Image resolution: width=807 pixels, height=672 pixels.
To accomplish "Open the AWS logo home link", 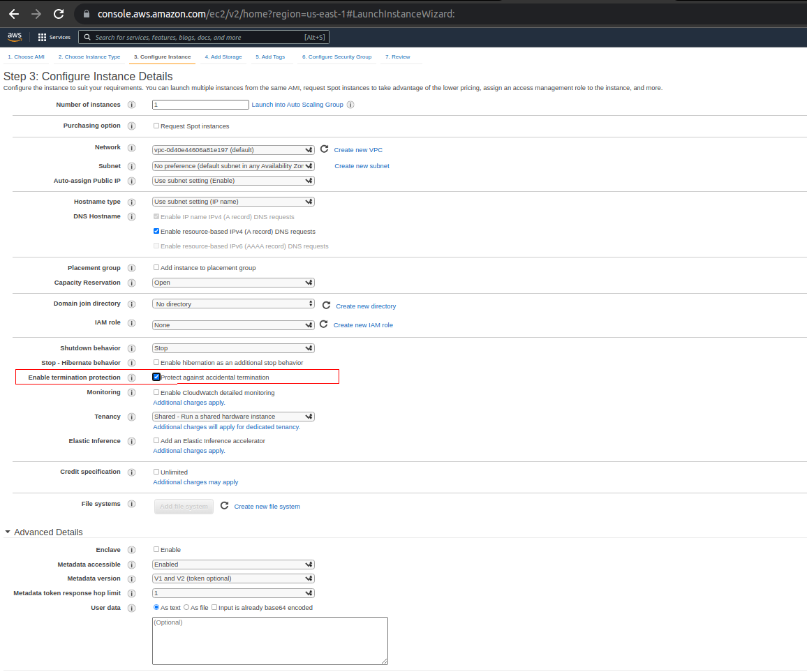I will click(x=15, y=36).
